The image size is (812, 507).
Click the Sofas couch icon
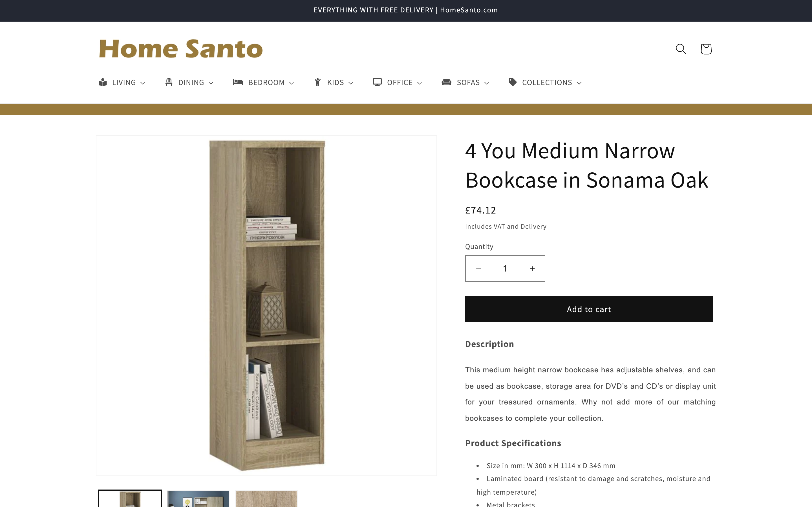pyautogui.click(x=447, y=82)
